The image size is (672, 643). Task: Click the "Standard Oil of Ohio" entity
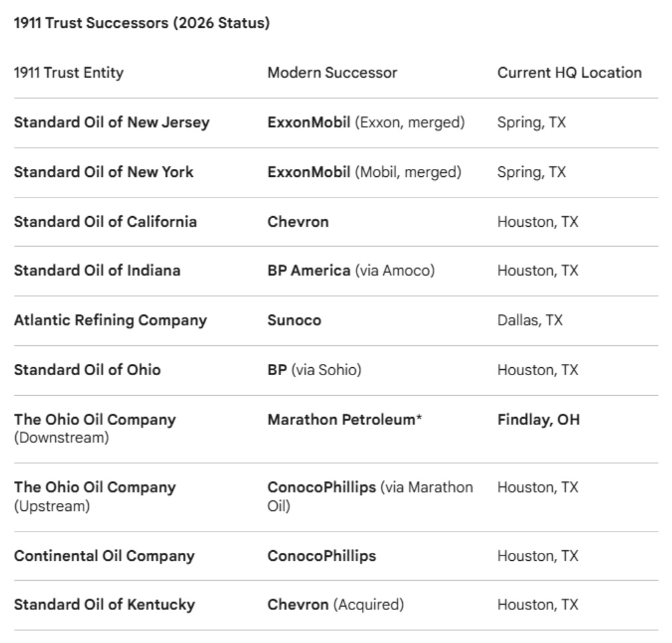(87, 370)
